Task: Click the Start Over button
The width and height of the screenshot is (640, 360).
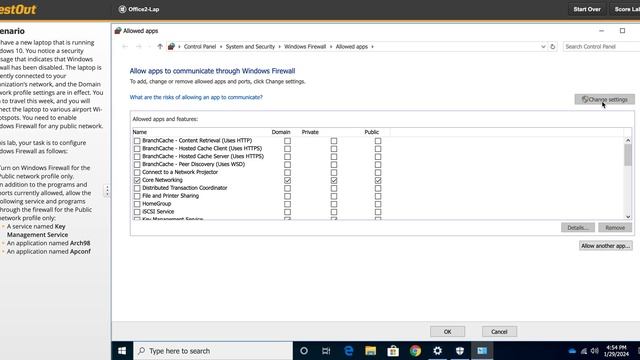Action: [587, 9]
